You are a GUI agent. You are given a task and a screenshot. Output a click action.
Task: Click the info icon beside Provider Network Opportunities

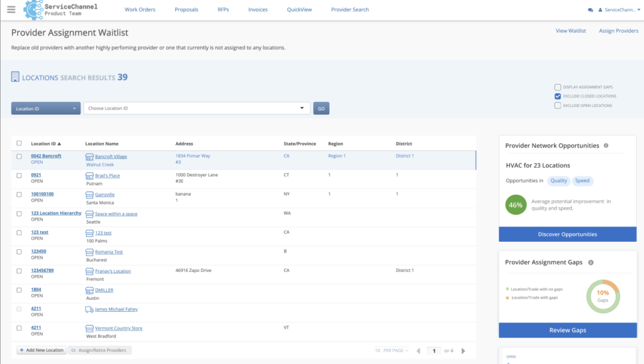[x=606, y=145]
